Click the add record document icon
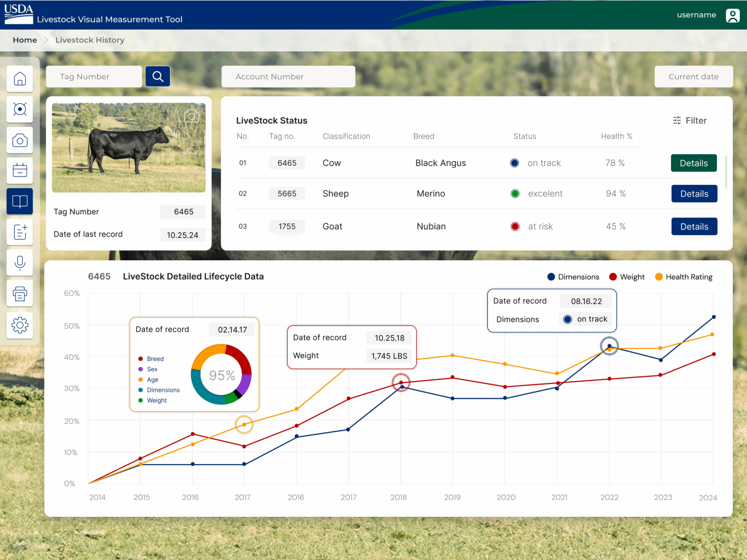The width and height of the screenshot is (747, 560). (20, 232)
